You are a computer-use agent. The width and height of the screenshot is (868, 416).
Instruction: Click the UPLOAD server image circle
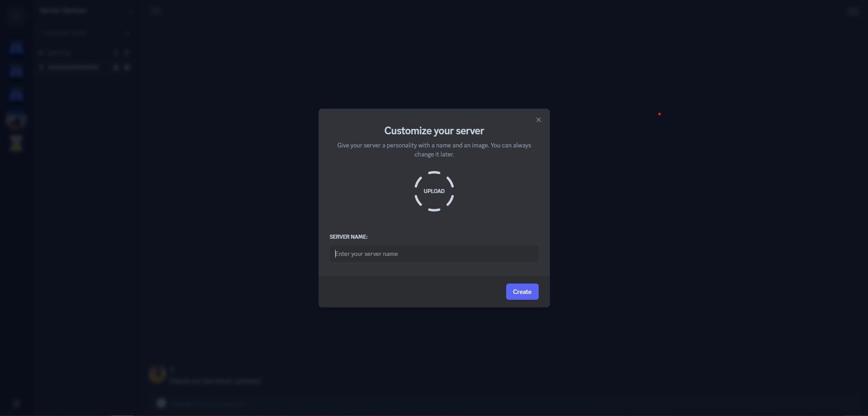coord(434,191)
